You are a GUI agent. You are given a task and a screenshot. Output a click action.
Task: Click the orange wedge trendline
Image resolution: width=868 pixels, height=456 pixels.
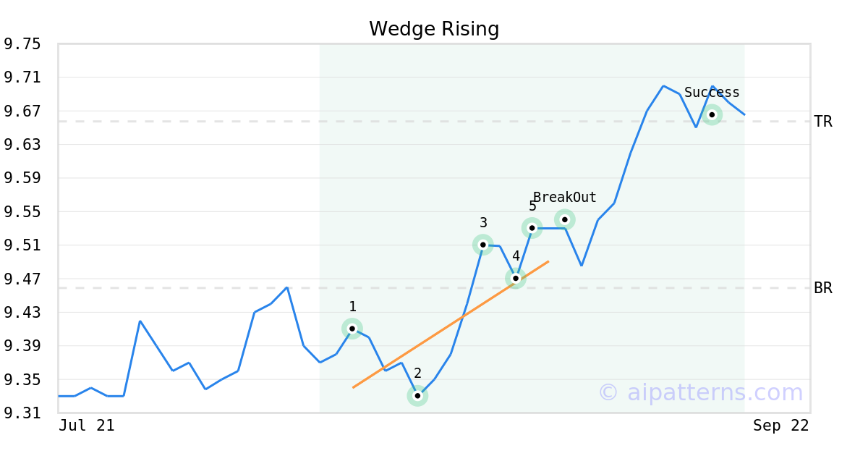coord(451,324)
